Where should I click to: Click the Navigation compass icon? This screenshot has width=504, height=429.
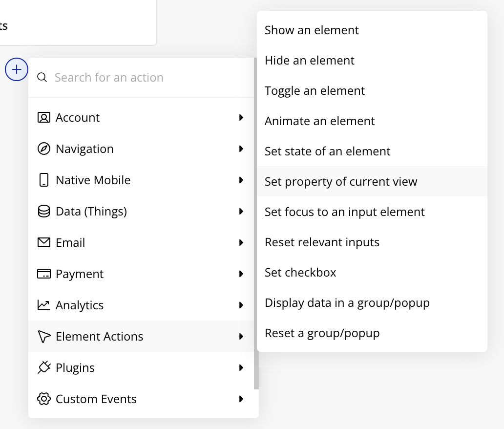[44, 149]
